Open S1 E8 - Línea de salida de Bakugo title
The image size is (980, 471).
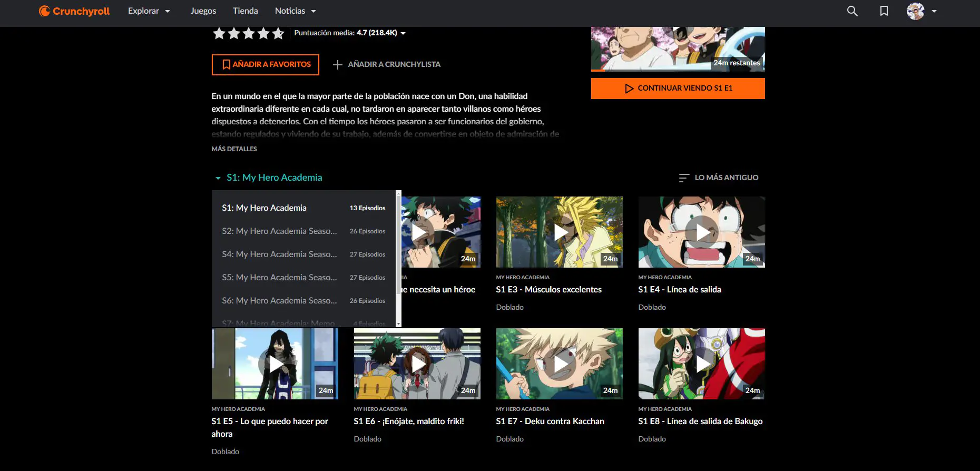pyautogui.click(x=701, y=421)
